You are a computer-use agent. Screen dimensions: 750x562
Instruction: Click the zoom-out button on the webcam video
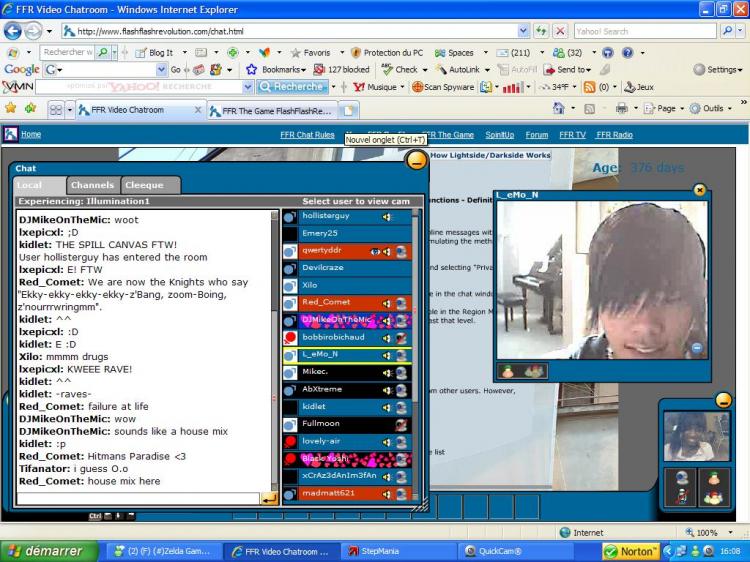point(697,348)
